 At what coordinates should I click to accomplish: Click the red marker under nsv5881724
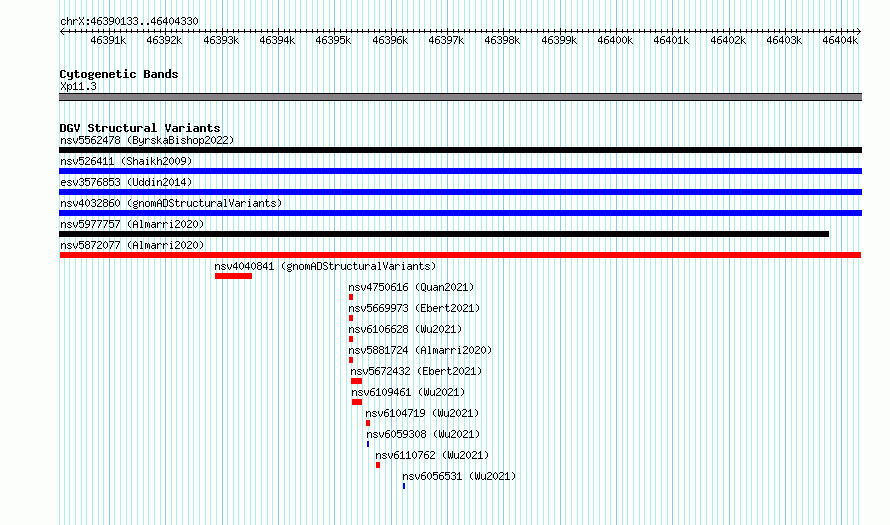click(x=351, y=360)
